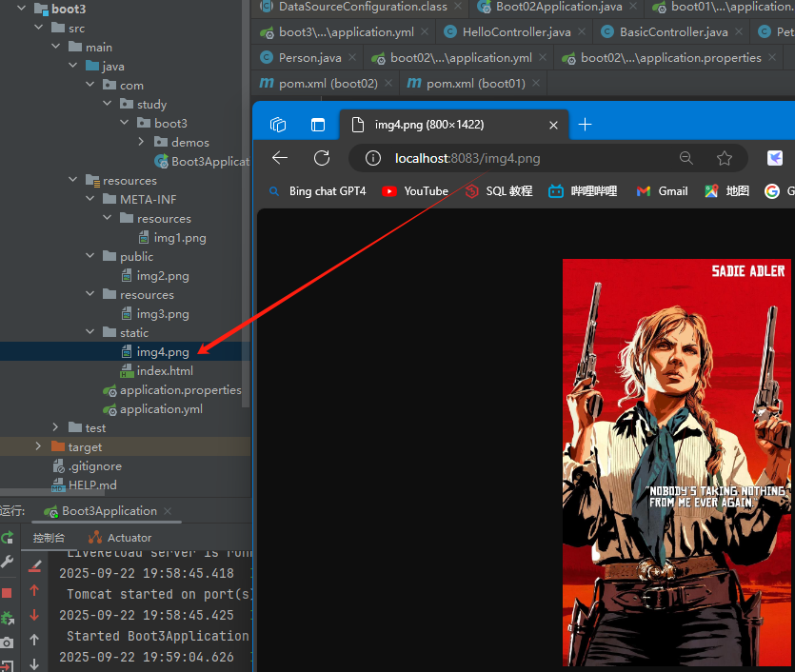Viewport: 795px width, 672px height.
Task: Click the Google bookmark icon
Action: [772, 191]
